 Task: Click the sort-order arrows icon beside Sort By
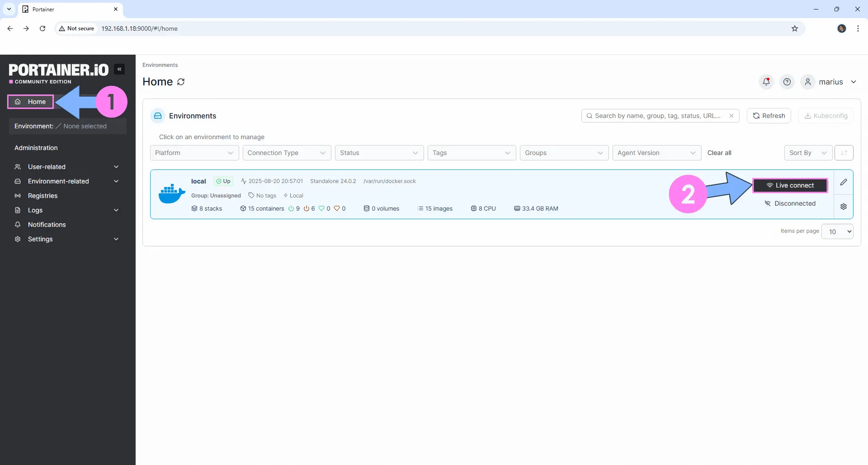[844, 153]
